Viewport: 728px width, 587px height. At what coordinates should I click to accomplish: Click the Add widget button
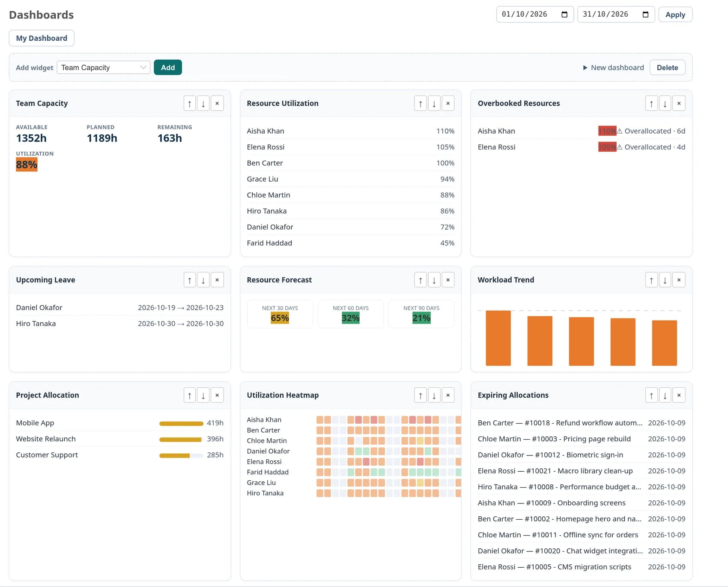168,67
